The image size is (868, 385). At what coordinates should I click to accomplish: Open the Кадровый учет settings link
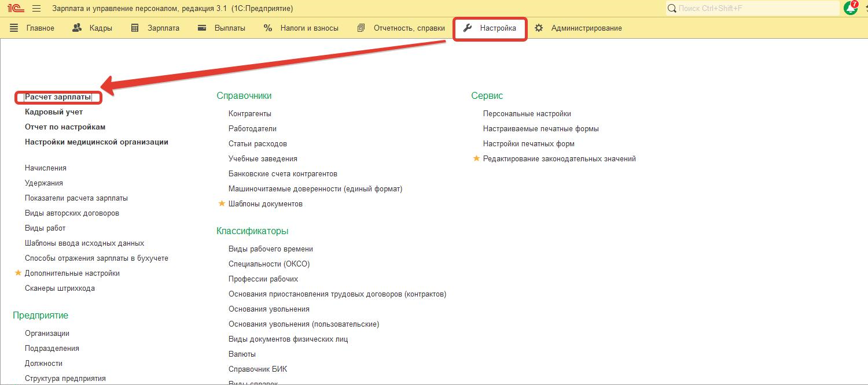(54, 112)
